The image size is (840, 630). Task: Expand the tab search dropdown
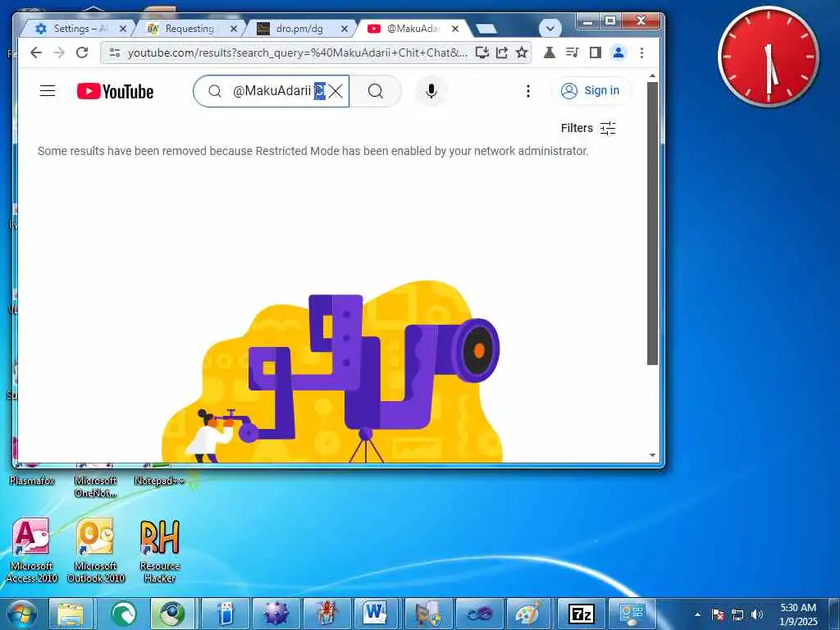pyautogui.click(x=550, y=29)
